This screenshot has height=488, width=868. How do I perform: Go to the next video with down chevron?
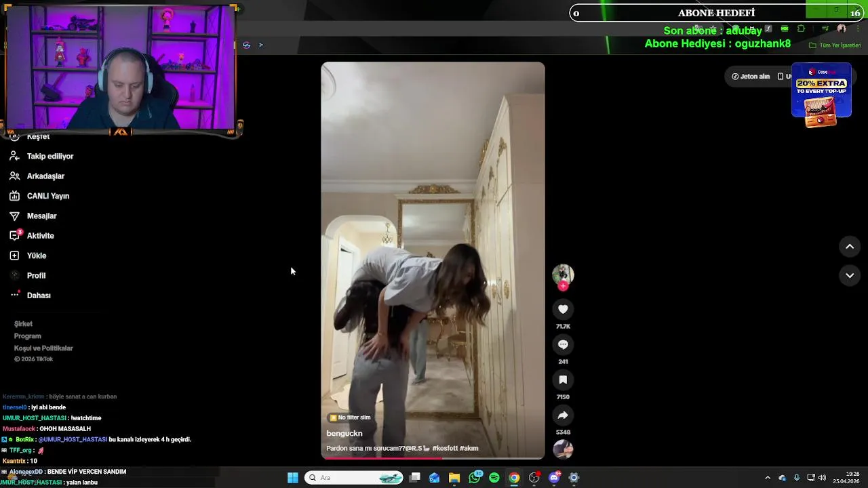tap(850, 275)
